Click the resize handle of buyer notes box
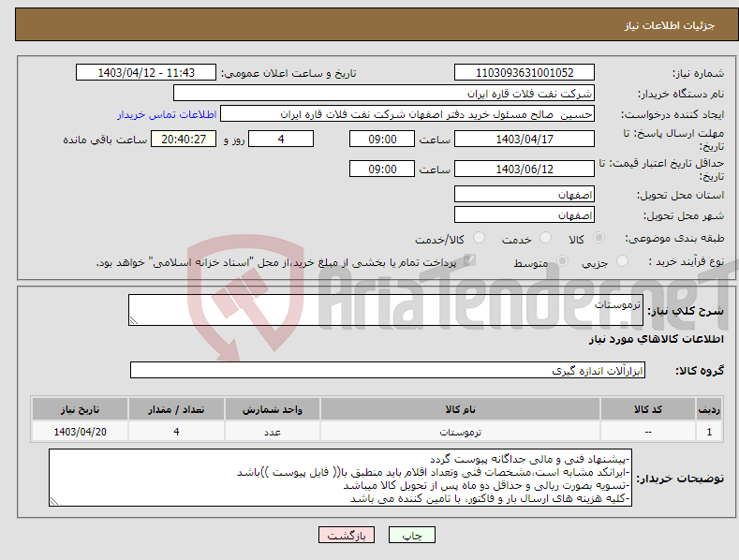Screen dimensions: 739x560 pos(54,502)
